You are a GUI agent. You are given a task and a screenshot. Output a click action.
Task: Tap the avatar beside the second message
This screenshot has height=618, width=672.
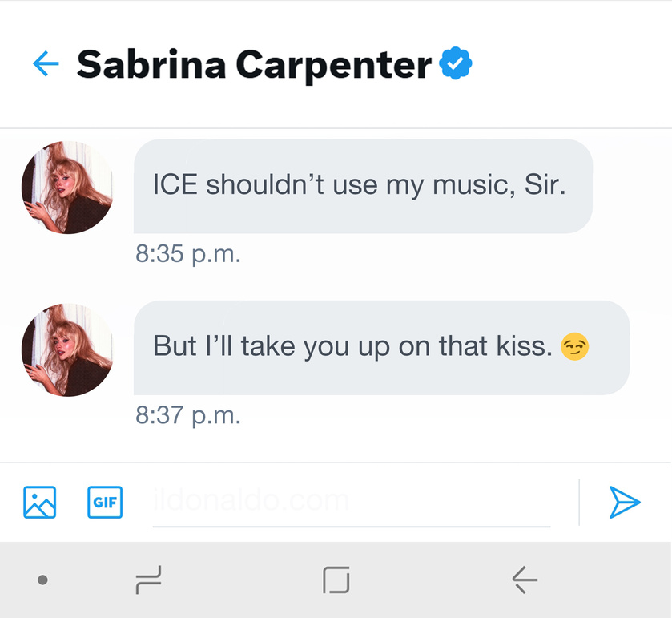coord(67,350)
